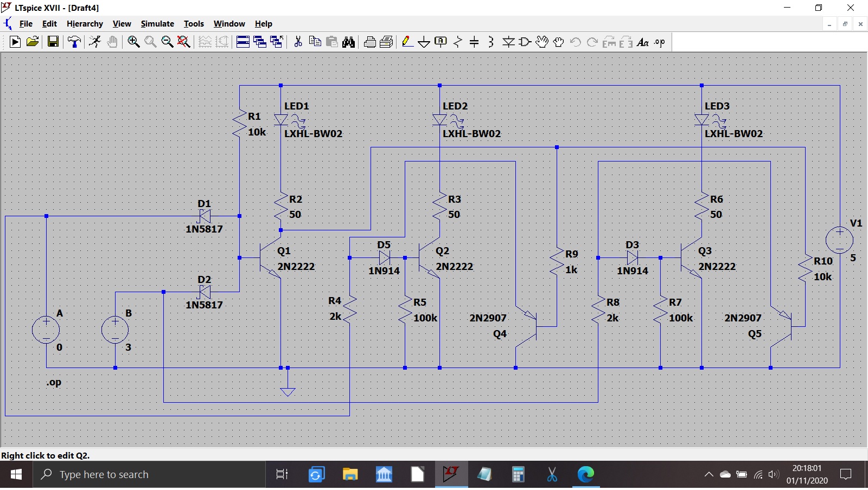Viewport: 868px width, 490px height.
Task: Click the Zoom Out magnifier icon
Action: pyautogui.click(x=167, y=42)
